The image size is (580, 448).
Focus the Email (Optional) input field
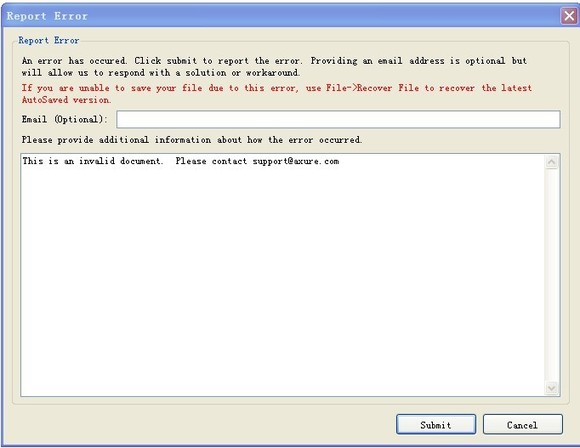[x=338, y=119]
